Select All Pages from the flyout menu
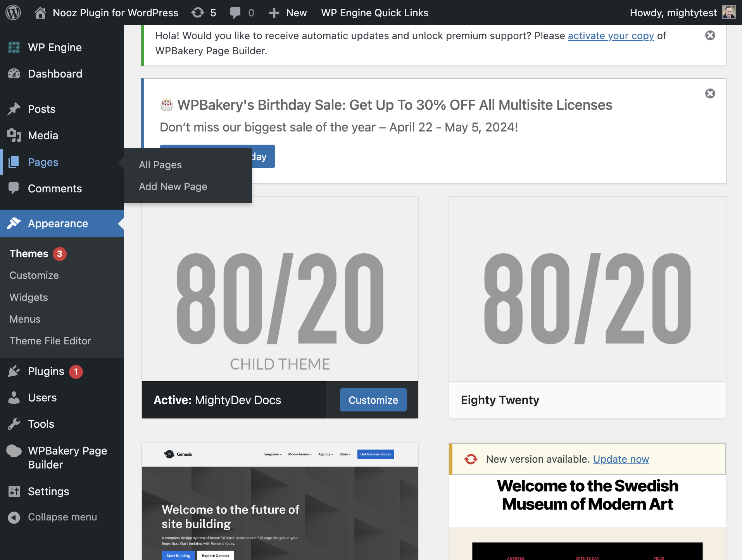The image size is (742, 560). [x=160, y=165]
